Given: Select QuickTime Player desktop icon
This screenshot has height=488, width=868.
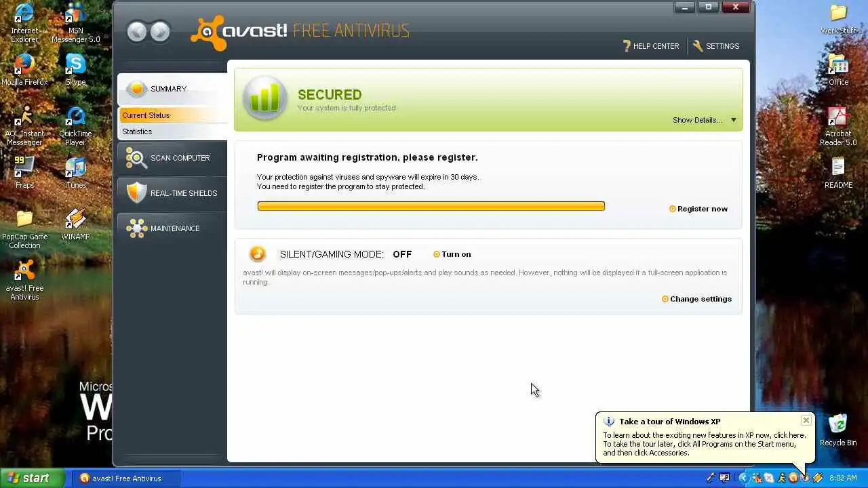Looking at the screenshot, I should point(75,126).
